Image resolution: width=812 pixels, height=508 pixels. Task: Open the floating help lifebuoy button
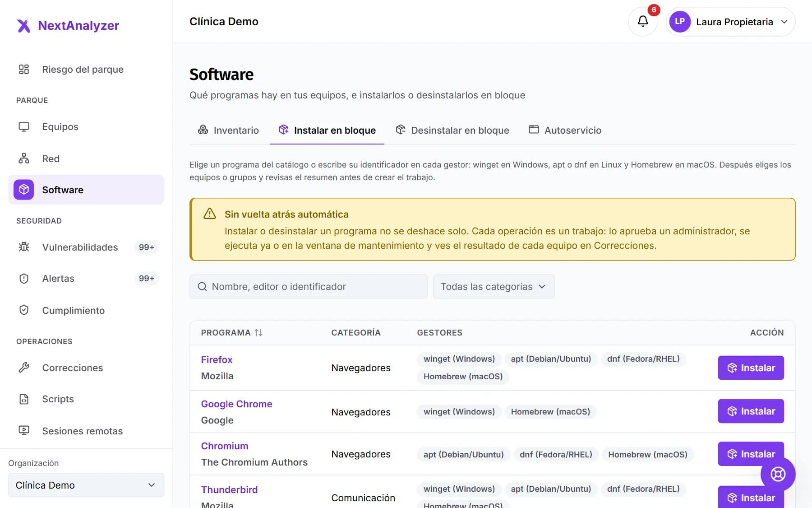[778, 474]
